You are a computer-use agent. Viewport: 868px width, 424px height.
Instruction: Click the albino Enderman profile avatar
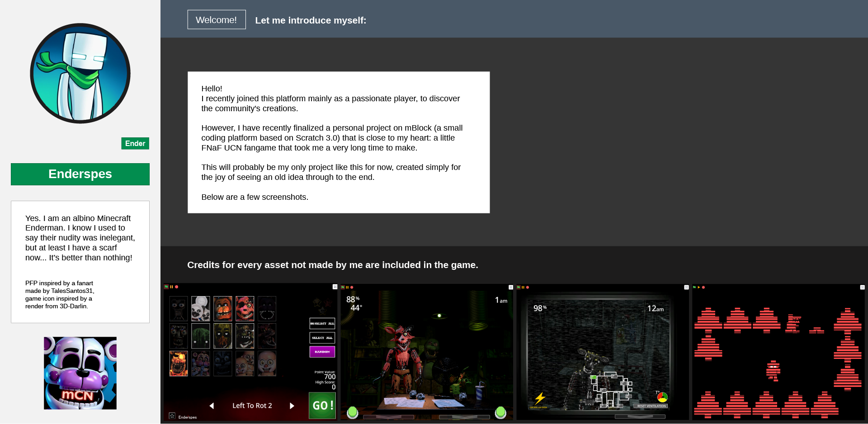click(x=80, y=73)
